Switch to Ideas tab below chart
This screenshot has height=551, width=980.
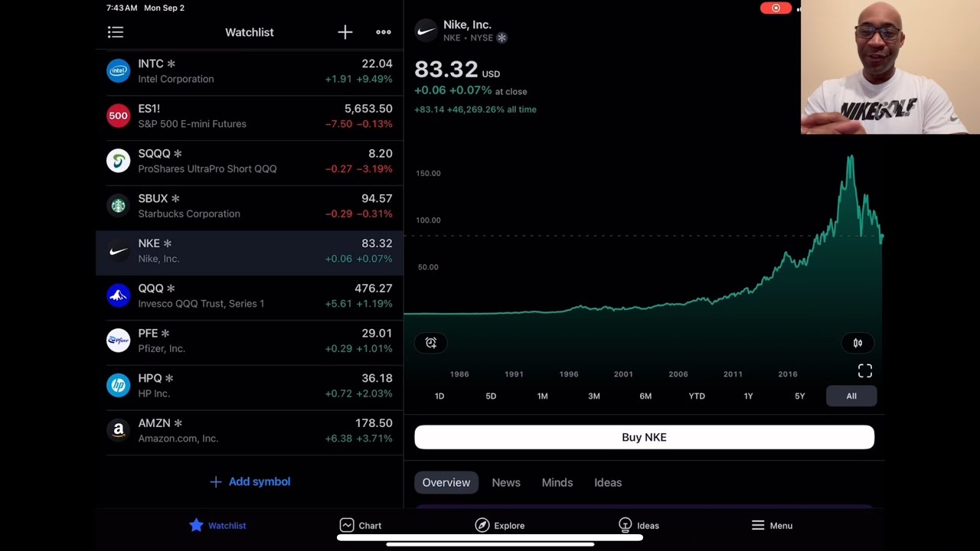coord(608,482)
